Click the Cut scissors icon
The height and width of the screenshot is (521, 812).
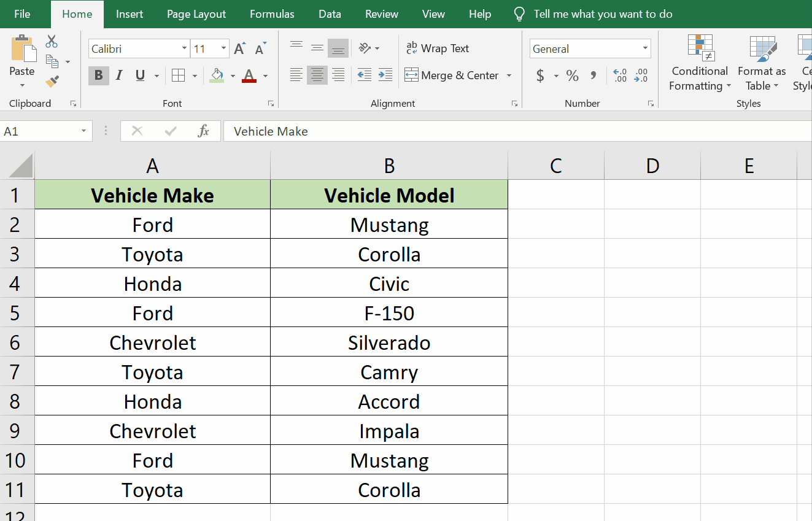click(x=52, y=42)
